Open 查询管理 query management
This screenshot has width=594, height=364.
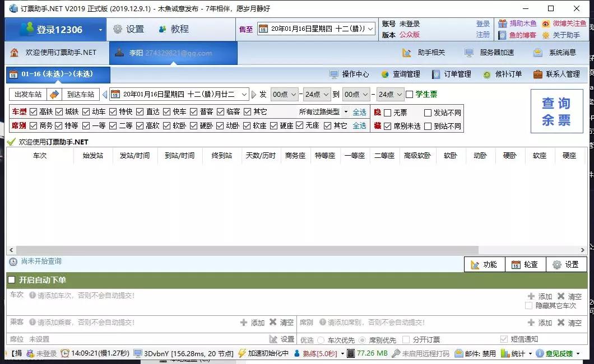pyautogui.click(x=407, y=74)
